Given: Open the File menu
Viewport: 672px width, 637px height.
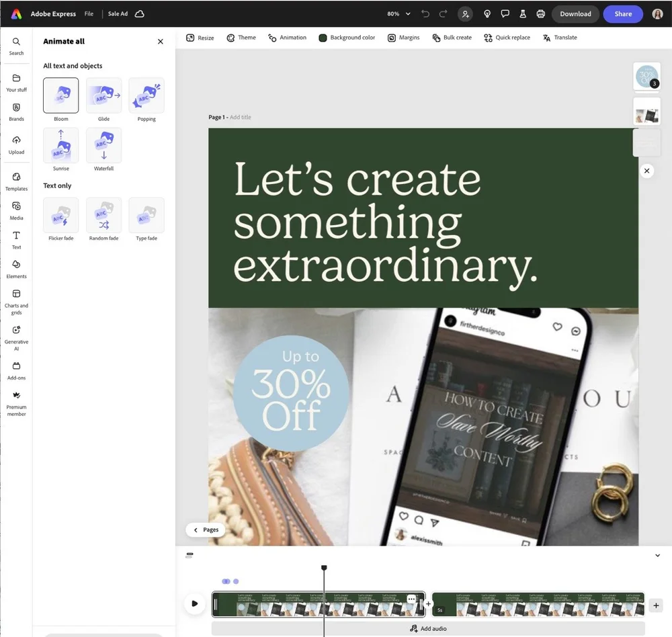Looking at the screenshot, I should (x=89, y=13).
